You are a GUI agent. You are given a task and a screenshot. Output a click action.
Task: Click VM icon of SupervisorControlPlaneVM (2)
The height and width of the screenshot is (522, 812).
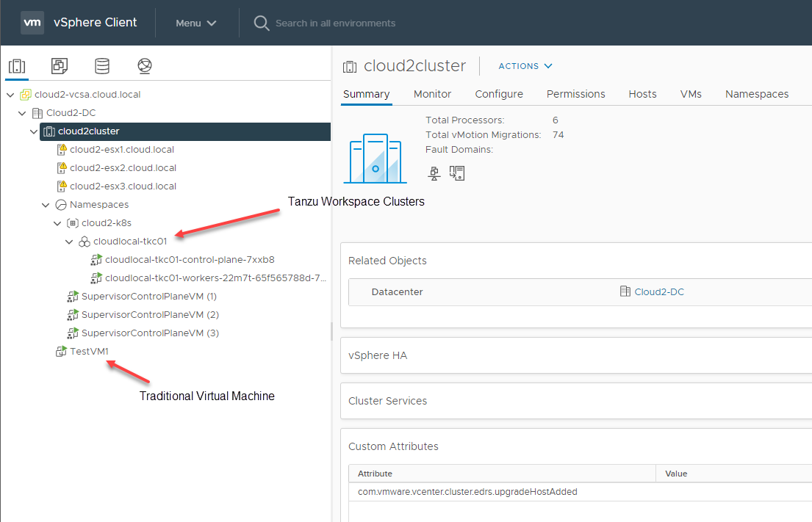(73, 314)
